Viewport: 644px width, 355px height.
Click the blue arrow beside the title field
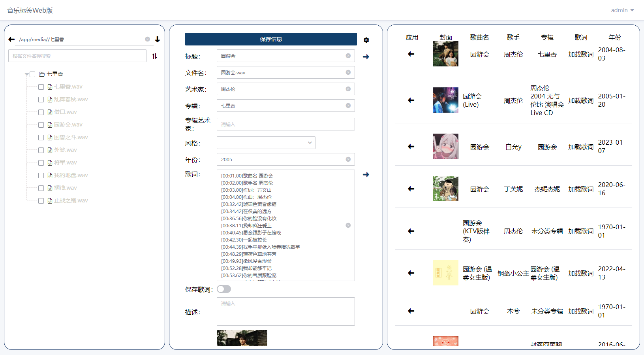click(366, 57)
